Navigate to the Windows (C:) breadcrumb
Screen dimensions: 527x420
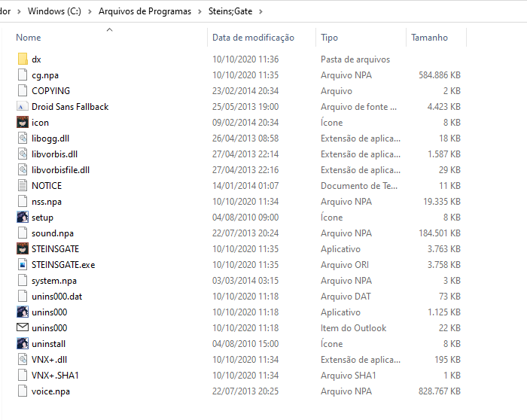tap(54, 11)
